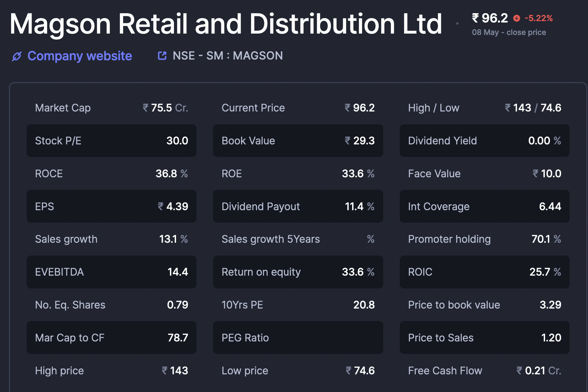
Task: Open the Company website link
Action: 80,56
